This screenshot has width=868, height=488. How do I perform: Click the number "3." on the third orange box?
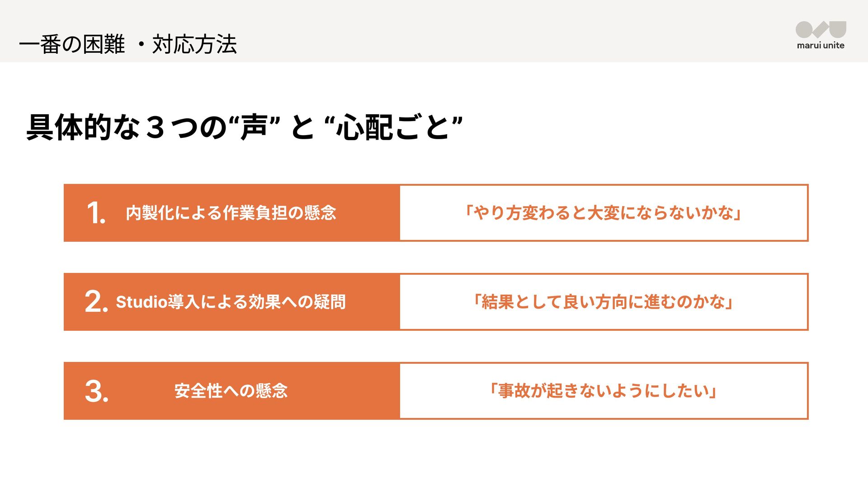click(96, 391)
